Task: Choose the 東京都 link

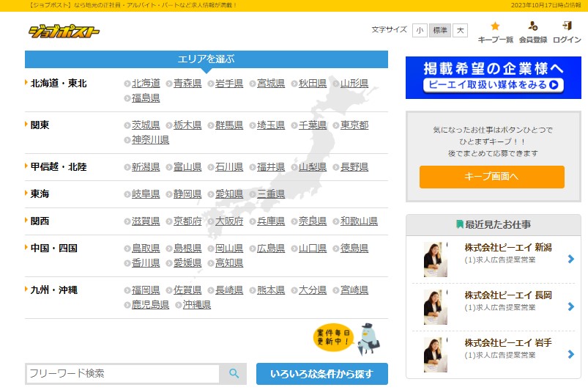Action: [354, 125]
